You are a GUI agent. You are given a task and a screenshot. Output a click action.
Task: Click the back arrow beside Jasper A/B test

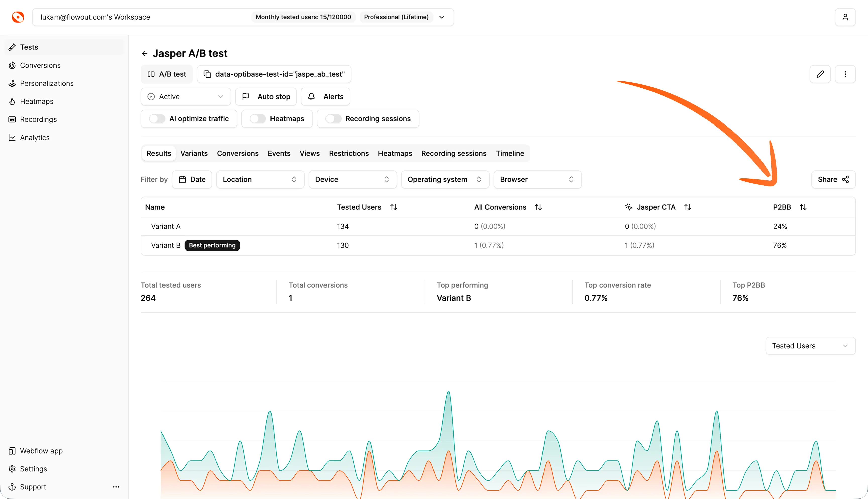coord(144,53)
